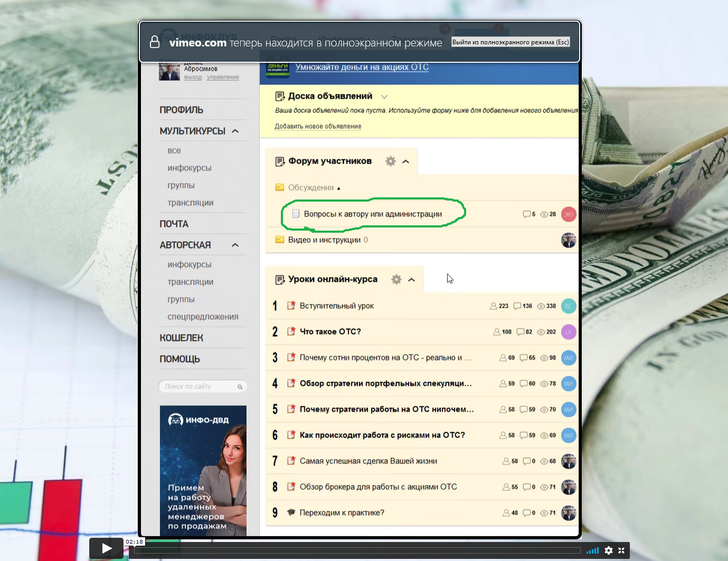Collapse the Форум участников section chevron

[x=406, y=161]
